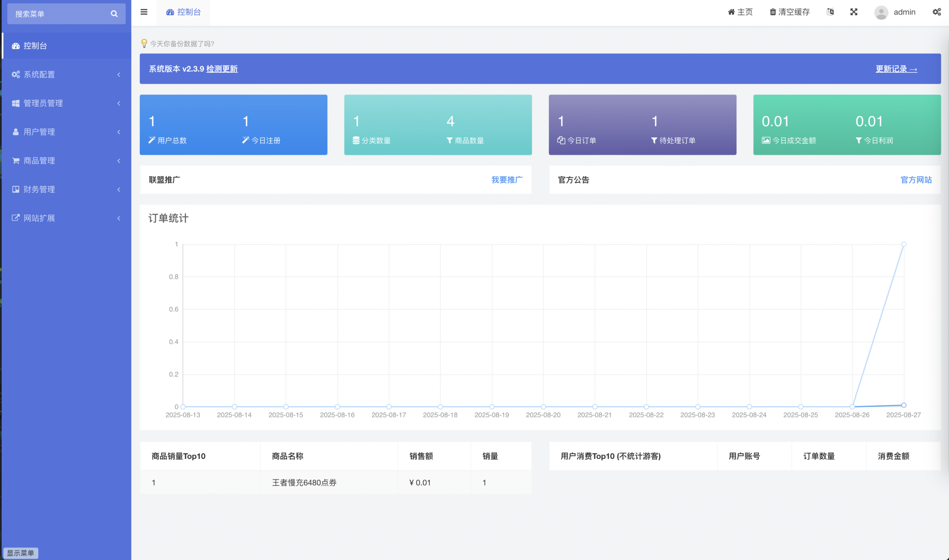Expand the 商品管理 menu chevron
Viewport: 949px width, 560px height.
(x=119, y=161)
